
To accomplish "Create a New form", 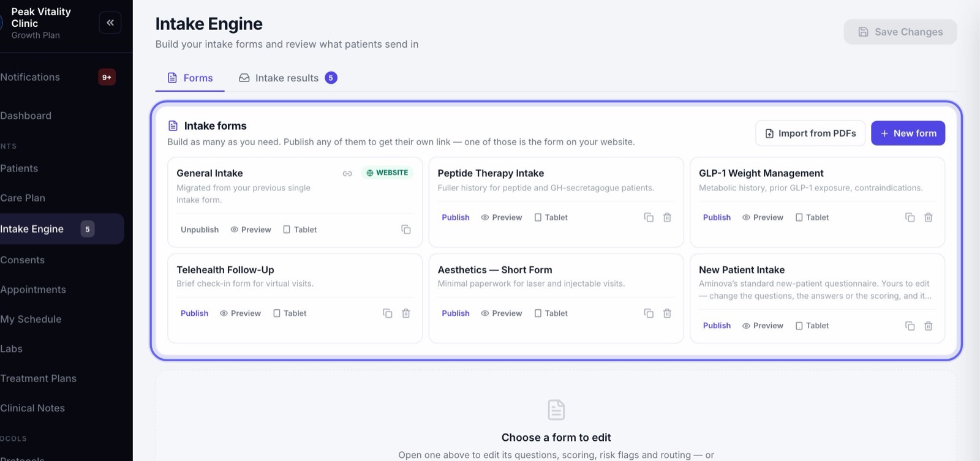I will point(908,133).
